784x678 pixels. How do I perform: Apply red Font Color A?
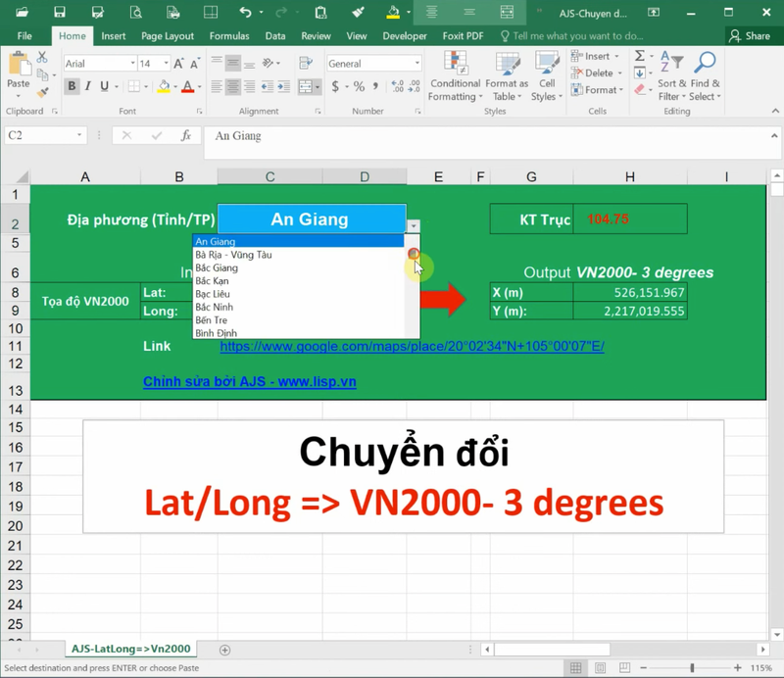click(187, 86)
